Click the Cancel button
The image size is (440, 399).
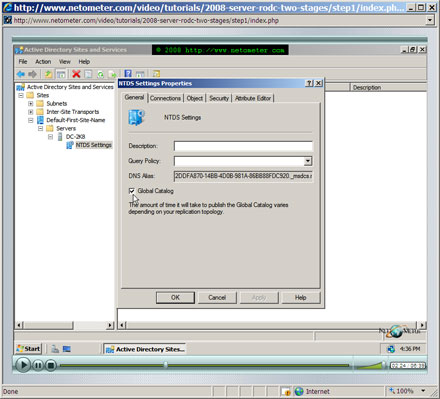click(x=217, y=298)
